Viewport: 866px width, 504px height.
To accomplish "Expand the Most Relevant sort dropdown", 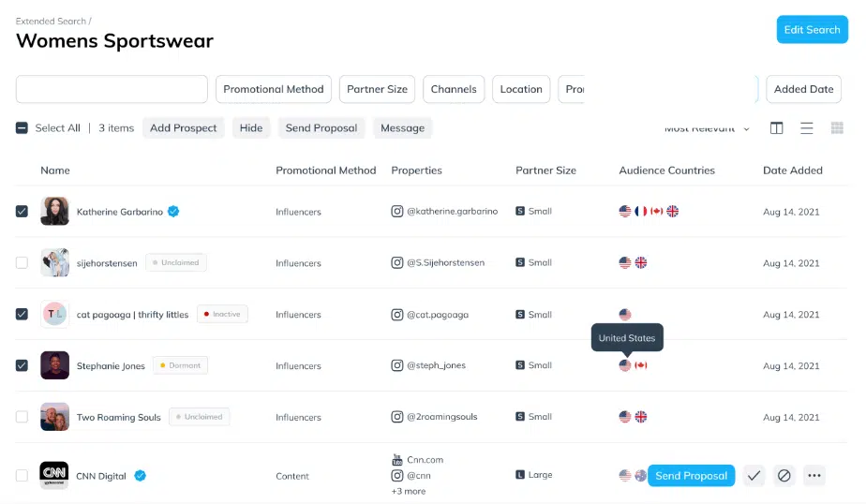I will coord(708,128).
